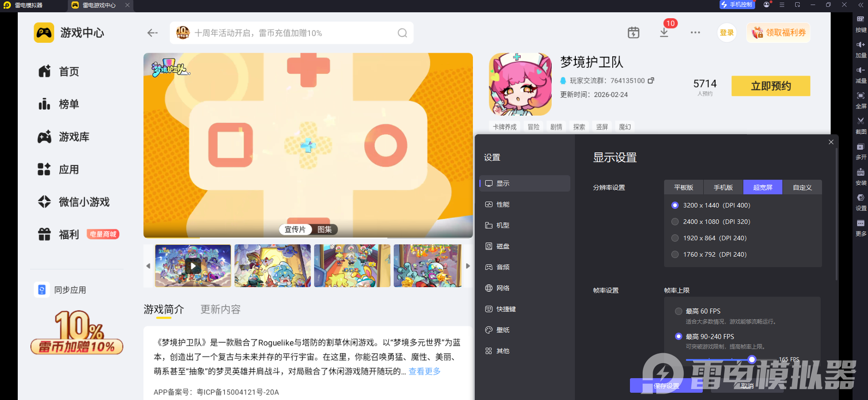The image size is (868, 400).
Task: Switch to 自定义 resolution tab
Action: [802, 187]
